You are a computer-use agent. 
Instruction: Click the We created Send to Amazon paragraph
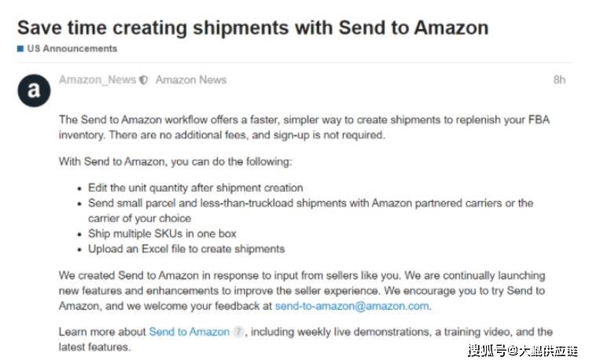tap(302, 290)
